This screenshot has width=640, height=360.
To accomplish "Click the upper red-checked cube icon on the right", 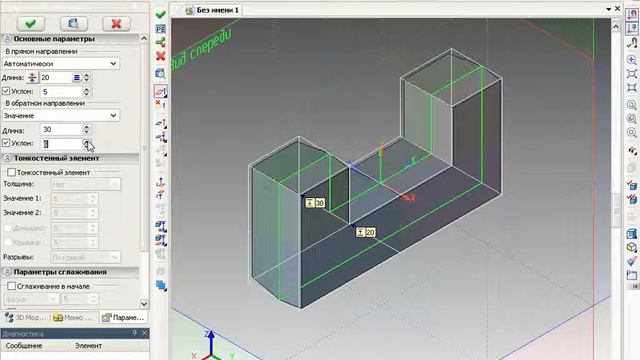I will (632, 185).
